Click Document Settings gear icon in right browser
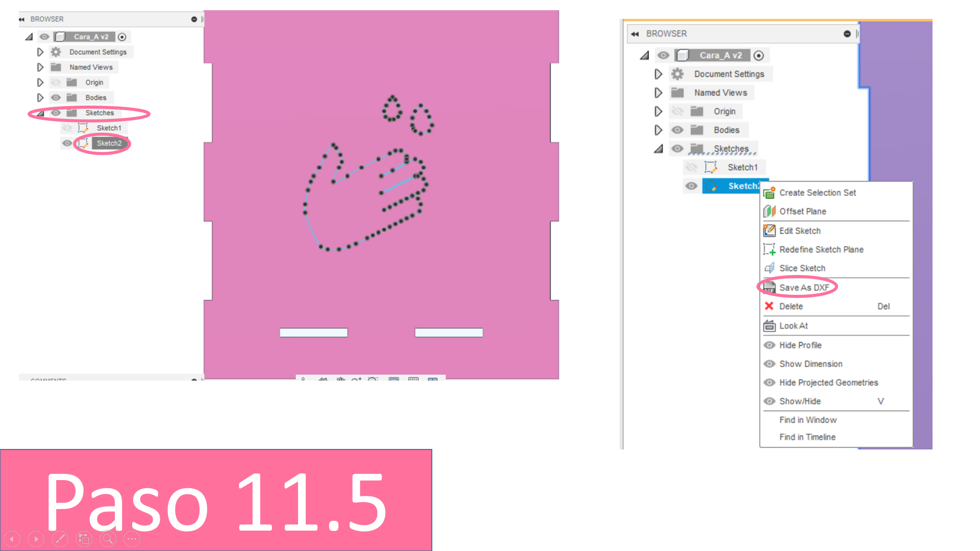Image resolution: width=980 pixels, height=551 pixels. 677,74
